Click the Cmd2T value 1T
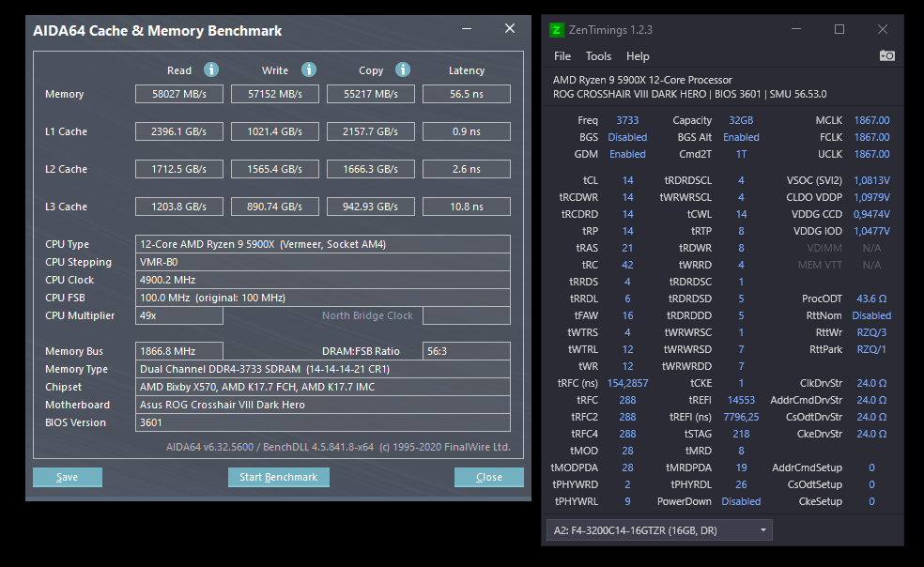924x567 pixels. pos(741,154)
